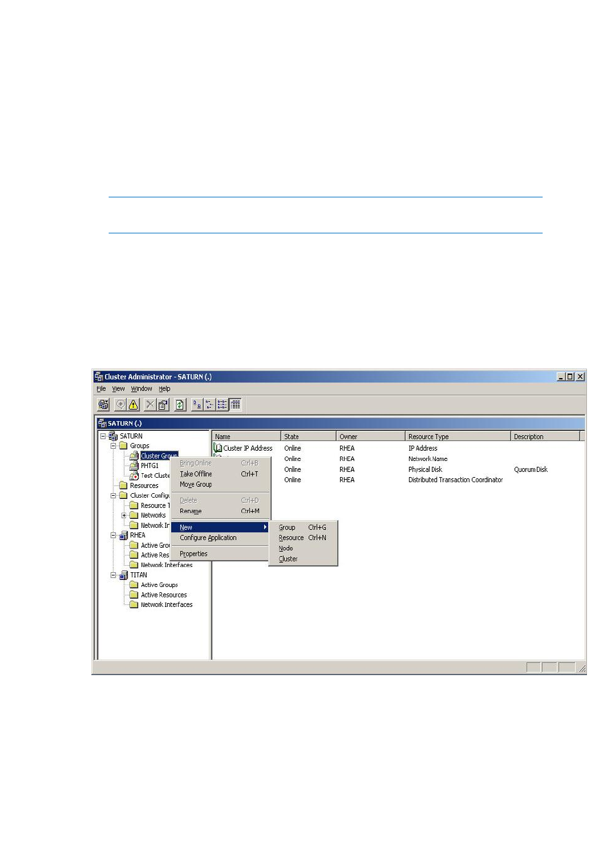Click the Refresh toolbar icon
The height and width of the screenshot is (868, 614).
(180, 404)
